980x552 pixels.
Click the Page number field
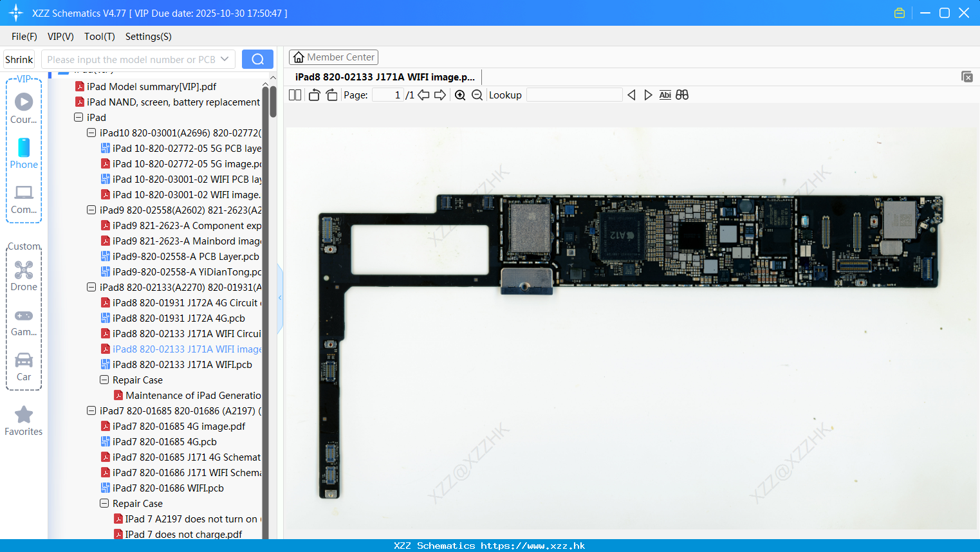(388, 95)
